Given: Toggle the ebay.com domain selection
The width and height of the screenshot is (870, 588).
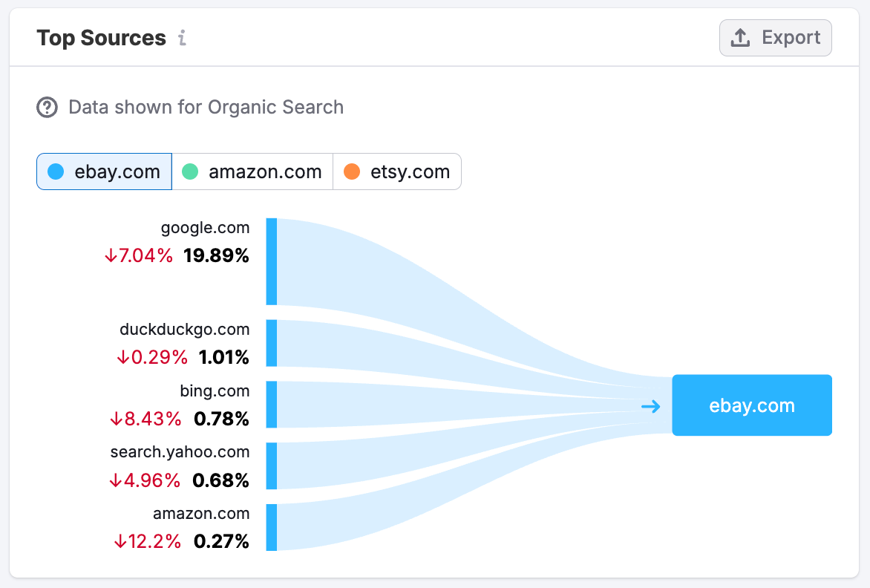Looking at the screenshot, I should 104,171.
